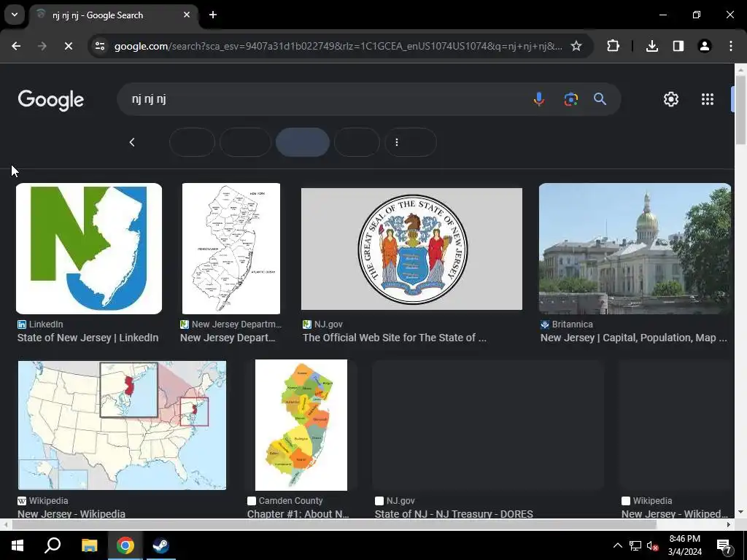Open 'Chapter #1: About N...' link
The width and height of the screenshot is (747, 560).
298,514
